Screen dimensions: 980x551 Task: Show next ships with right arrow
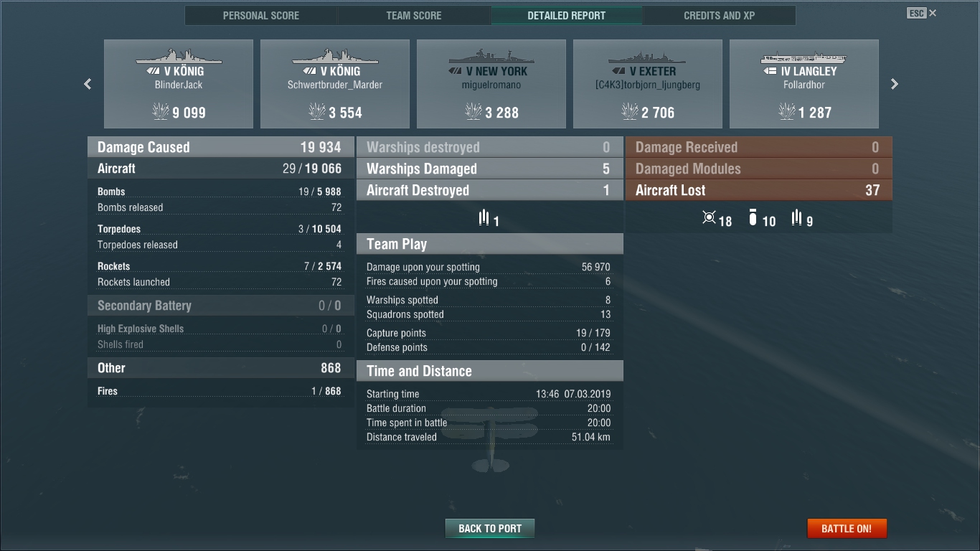tap(895, 84)
